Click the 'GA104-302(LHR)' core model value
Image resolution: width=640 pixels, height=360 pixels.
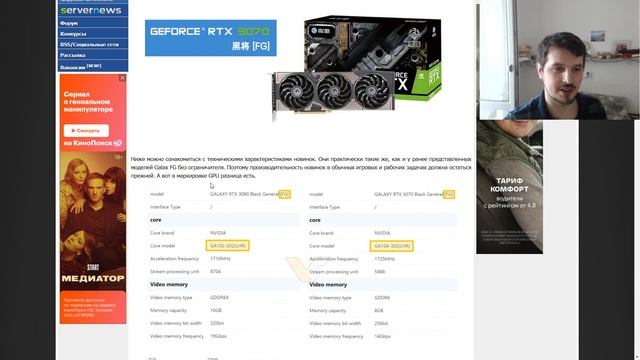[392, 246]
